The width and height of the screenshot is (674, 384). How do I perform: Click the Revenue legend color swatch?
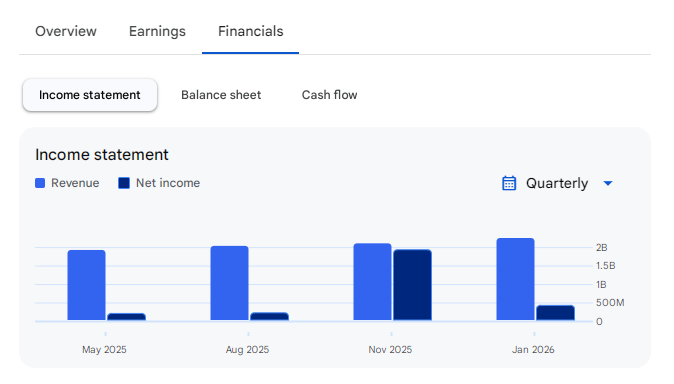(x=40, y=183)
